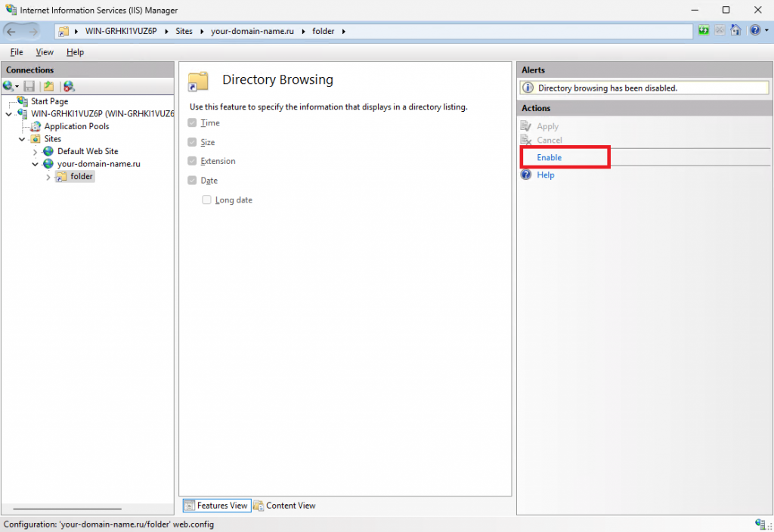This screenshot has width=774, height=532.
Task: Toggle the Time checkbox
Action: click(192, 123)
